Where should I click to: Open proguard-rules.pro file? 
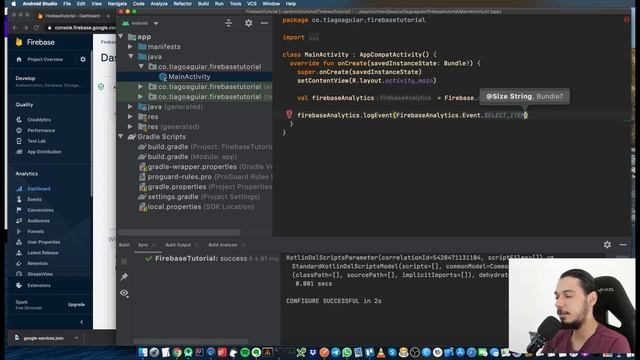click(x=205, y=177)
